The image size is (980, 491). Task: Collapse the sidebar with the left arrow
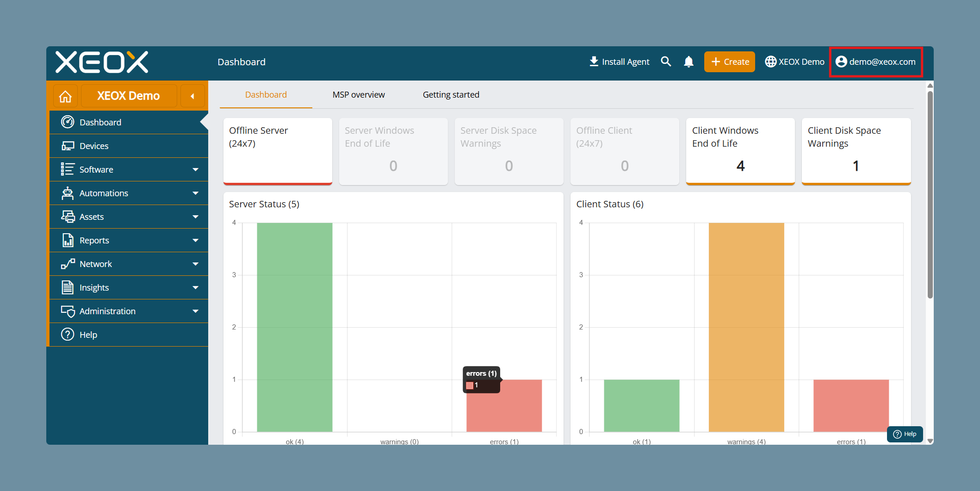[192, 96]
